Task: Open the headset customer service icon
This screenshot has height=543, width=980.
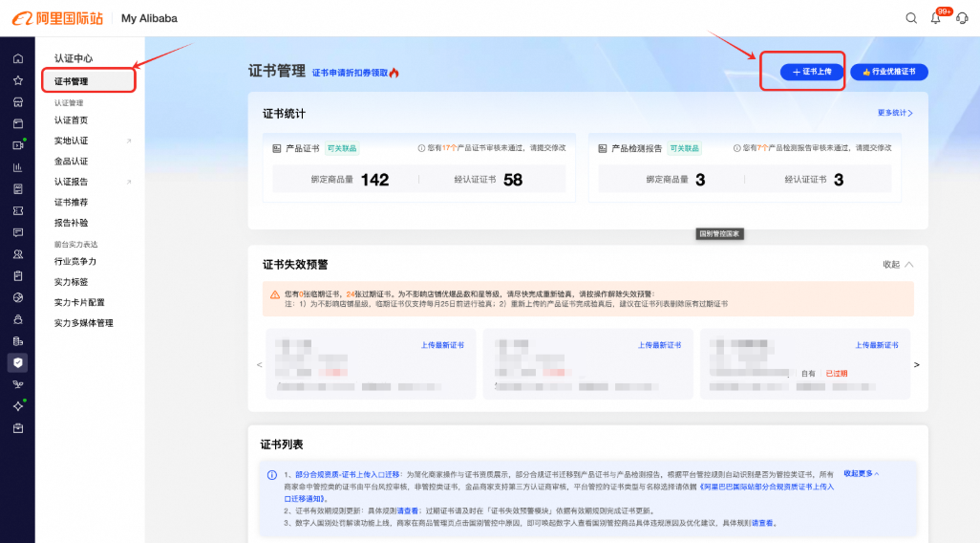Action: pyautogui.click(x=962, y=18)
